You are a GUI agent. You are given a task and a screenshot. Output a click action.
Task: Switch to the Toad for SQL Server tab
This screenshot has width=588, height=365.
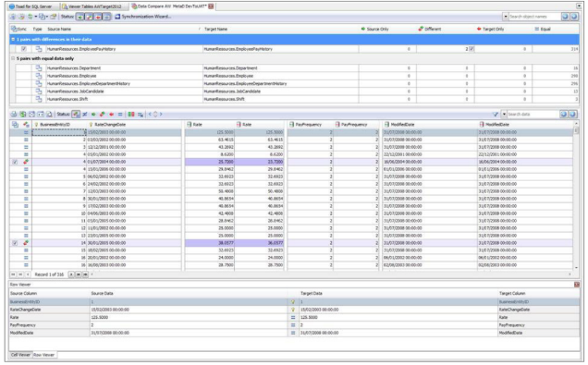click(34, 6)
